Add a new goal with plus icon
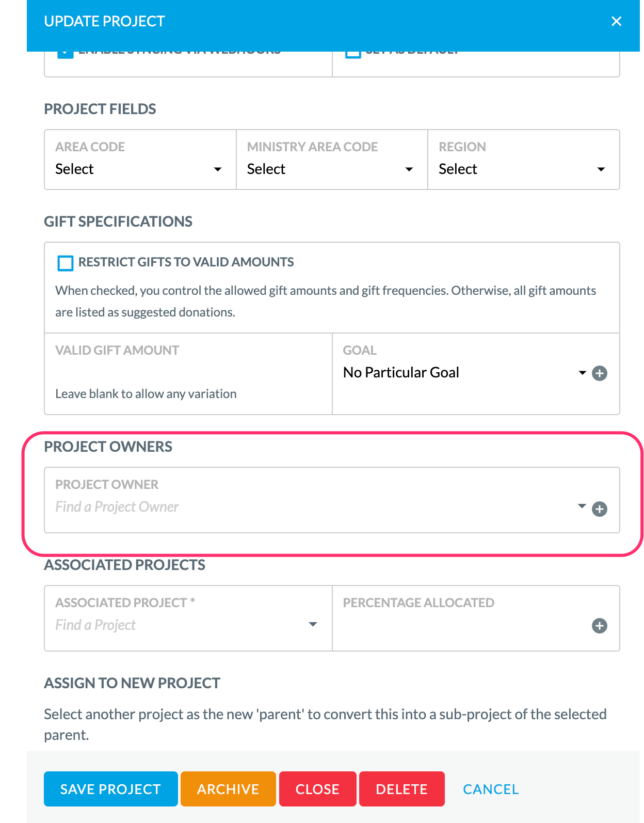This screenshot has height=823, width=644. [599, 373]
